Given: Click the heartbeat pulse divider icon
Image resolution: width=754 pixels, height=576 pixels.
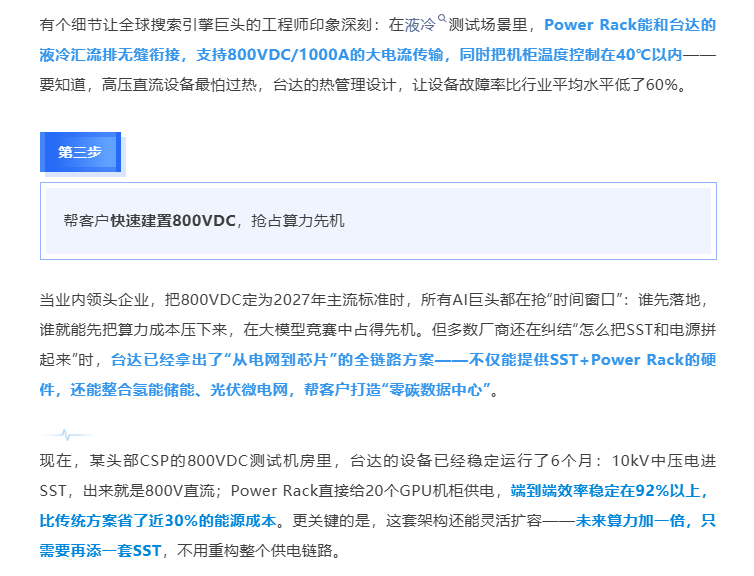Looking at the screenshot, I should pyautogui.click(x=67, y=435).
